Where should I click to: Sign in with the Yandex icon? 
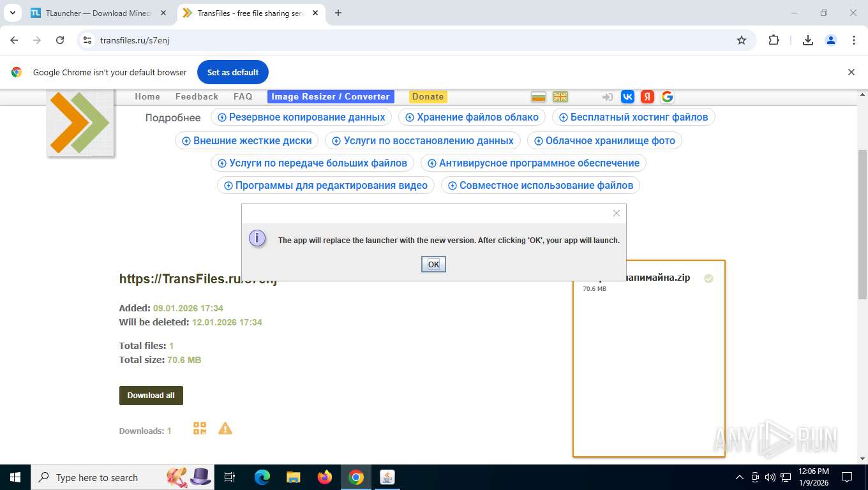(647, 96)
